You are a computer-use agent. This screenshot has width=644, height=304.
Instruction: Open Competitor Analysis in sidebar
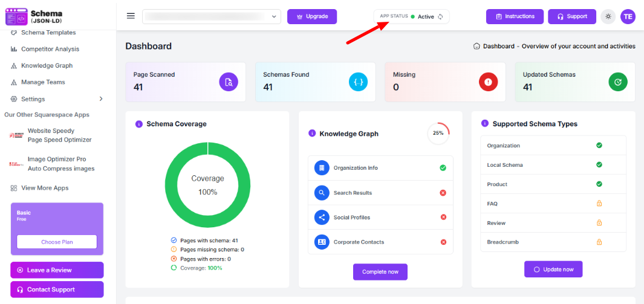pyautogui.click(x=50, y=49)
